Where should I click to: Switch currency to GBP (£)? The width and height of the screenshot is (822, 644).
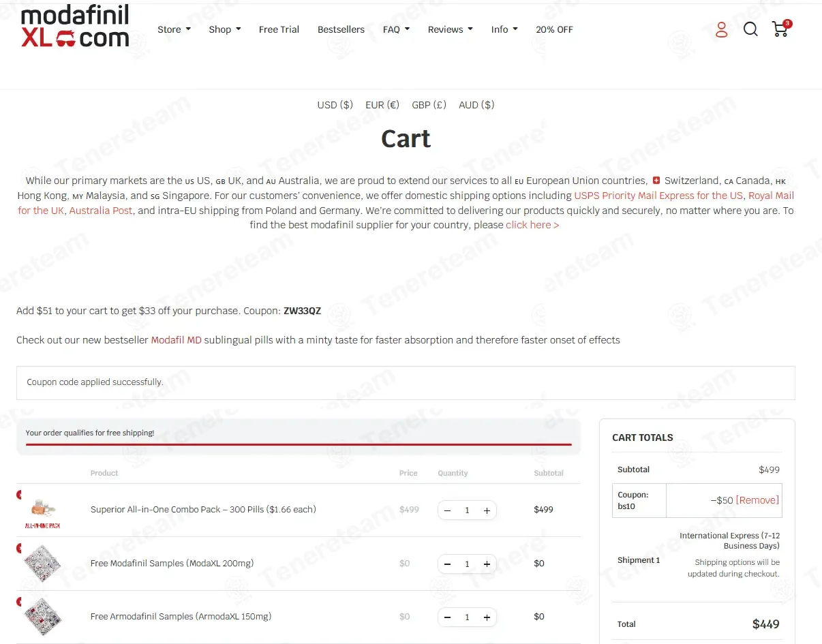pyautogui.click(x=429, y=105)
